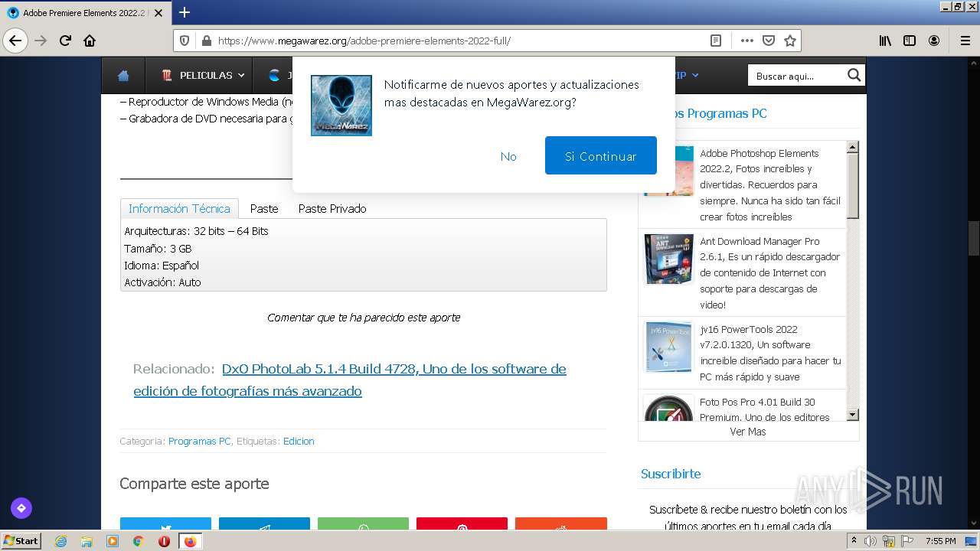
Task: Launch the media player taskbar icon
Action: click(x=113, y=541)
